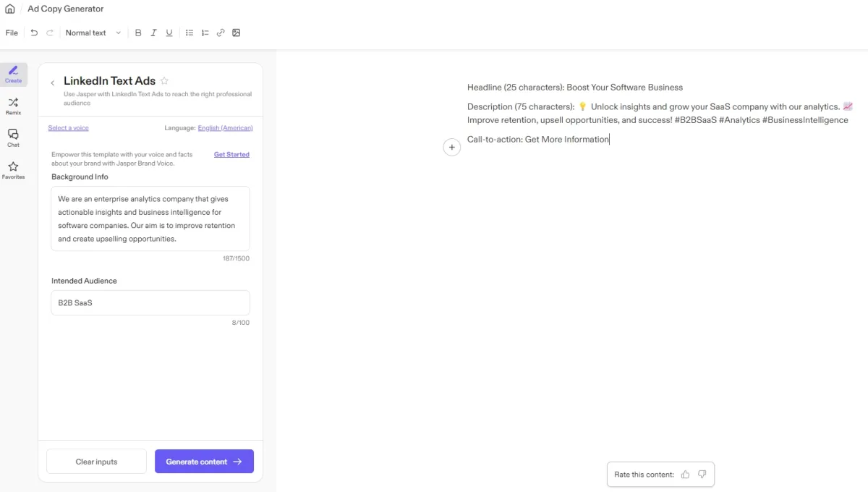Open the Chat sidebar tab

pyautogui.click(x=13, y=138)
